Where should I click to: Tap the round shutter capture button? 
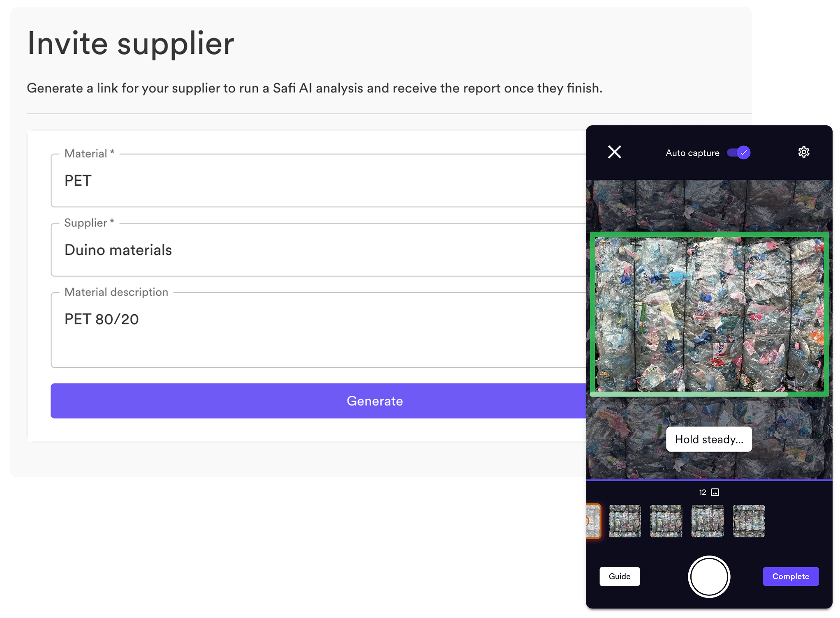click(709, 576)
